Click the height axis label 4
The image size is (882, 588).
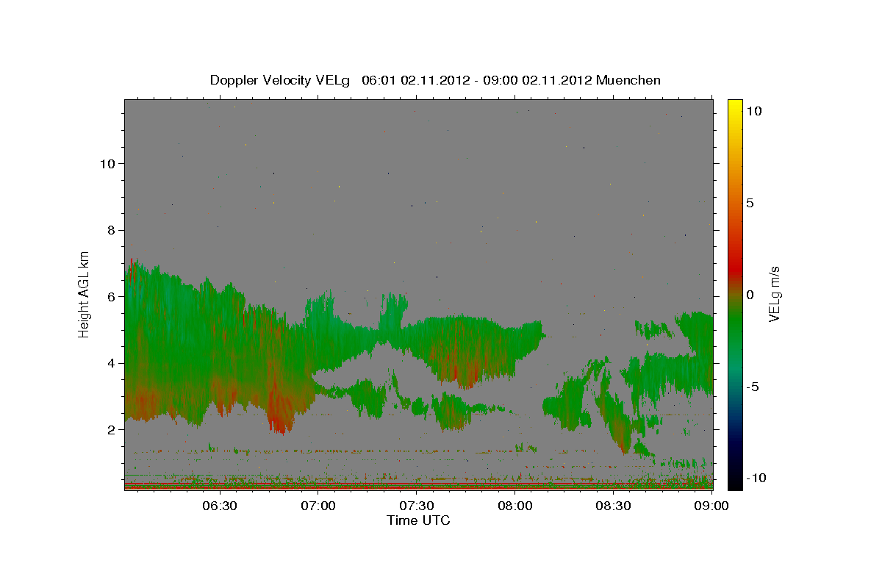(x=111, y=363)
